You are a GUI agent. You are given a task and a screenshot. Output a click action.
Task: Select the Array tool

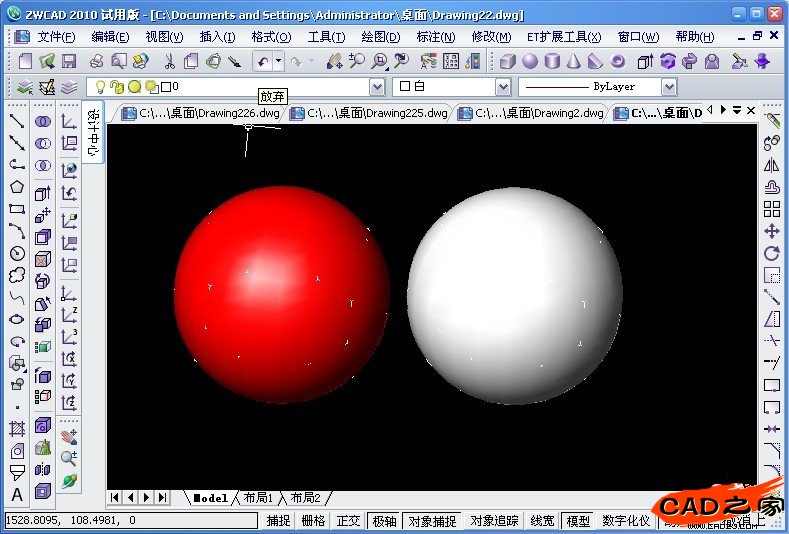pyautogui.click(x=771, y=209)
